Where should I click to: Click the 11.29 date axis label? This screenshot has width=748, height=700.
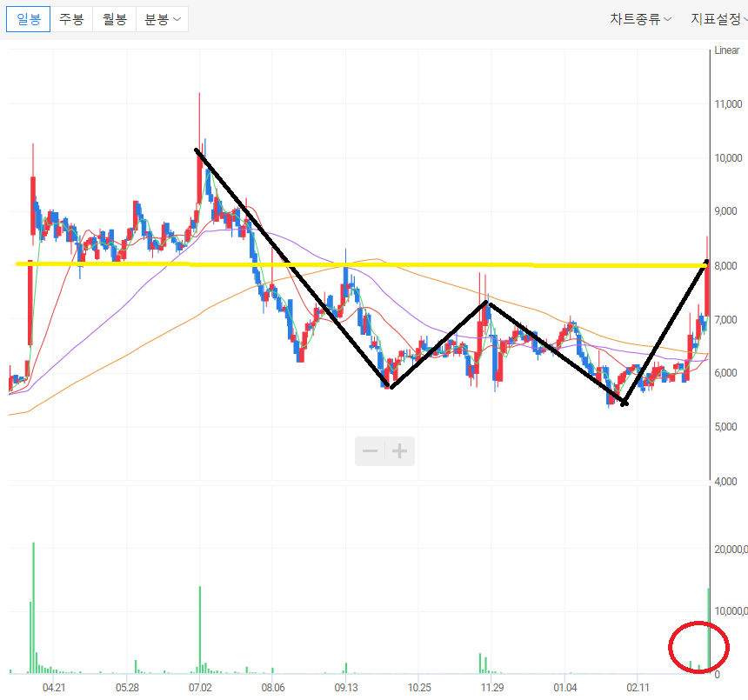tap(491, 687)
